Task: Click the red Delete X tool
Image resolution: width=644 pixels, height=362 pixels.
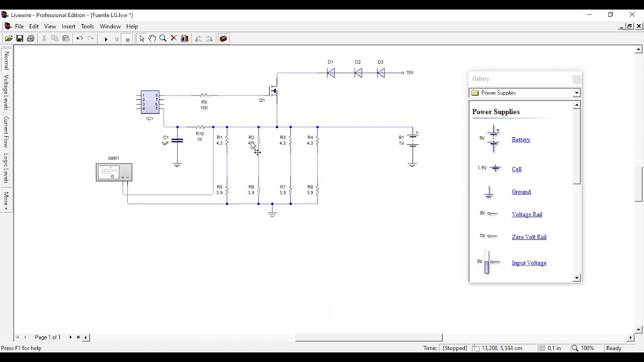Action: click(174, 39)
